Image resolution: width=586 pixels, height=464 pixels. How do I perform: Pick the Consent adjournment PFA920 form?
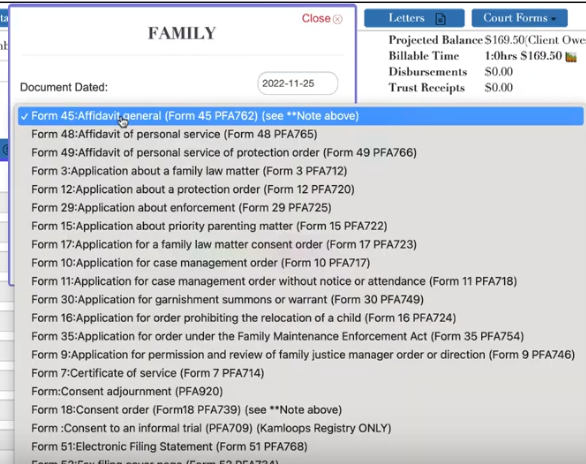[301, 391]
